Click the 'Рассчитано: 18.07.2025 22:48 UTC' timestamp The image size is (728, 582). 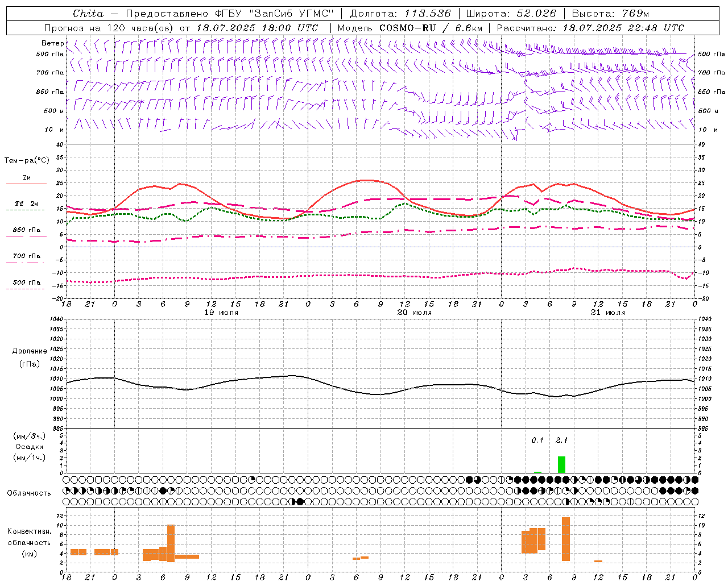[x=590, y=28]
